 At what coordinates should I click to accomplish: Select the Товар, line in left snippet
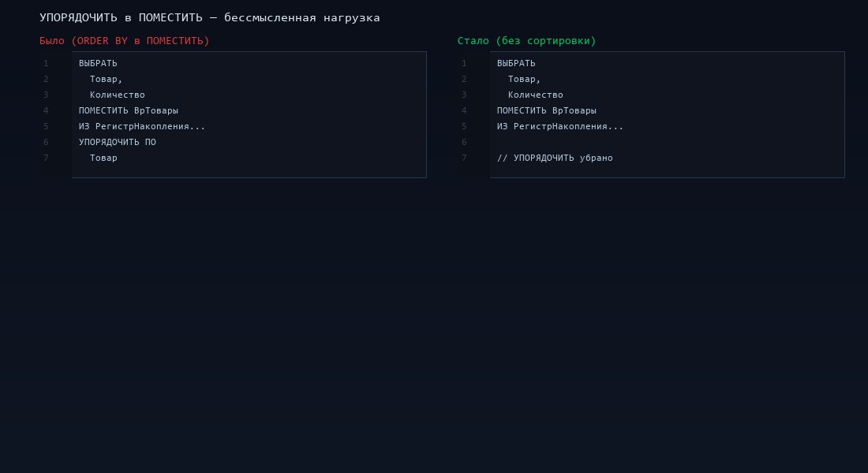click(105, 79)
